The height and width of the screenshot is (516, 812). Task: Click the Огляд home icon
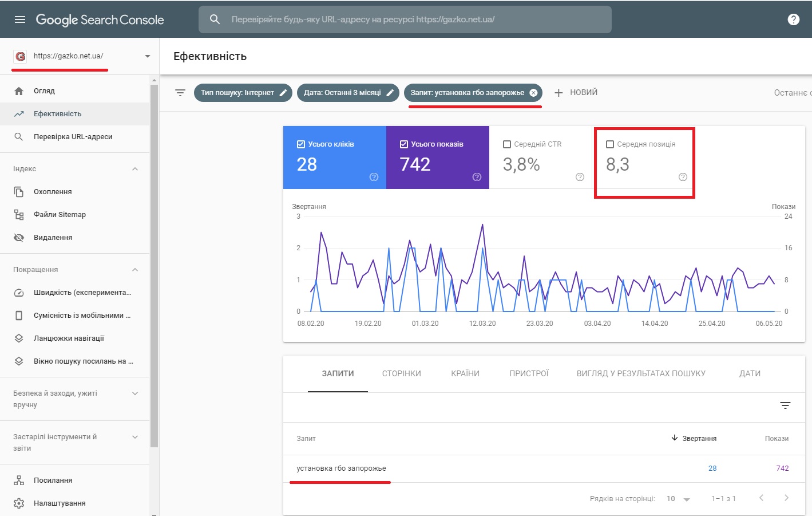(x=19, y=91)
